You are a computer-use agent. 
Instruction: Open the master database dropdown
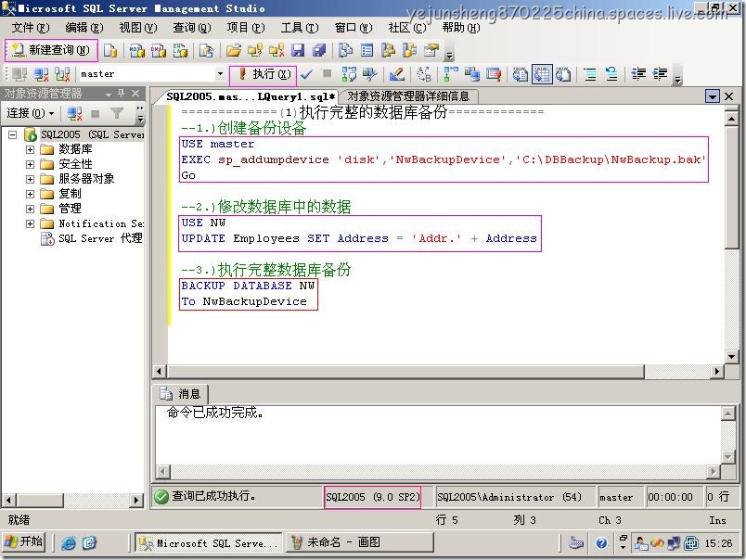(220, 74)
